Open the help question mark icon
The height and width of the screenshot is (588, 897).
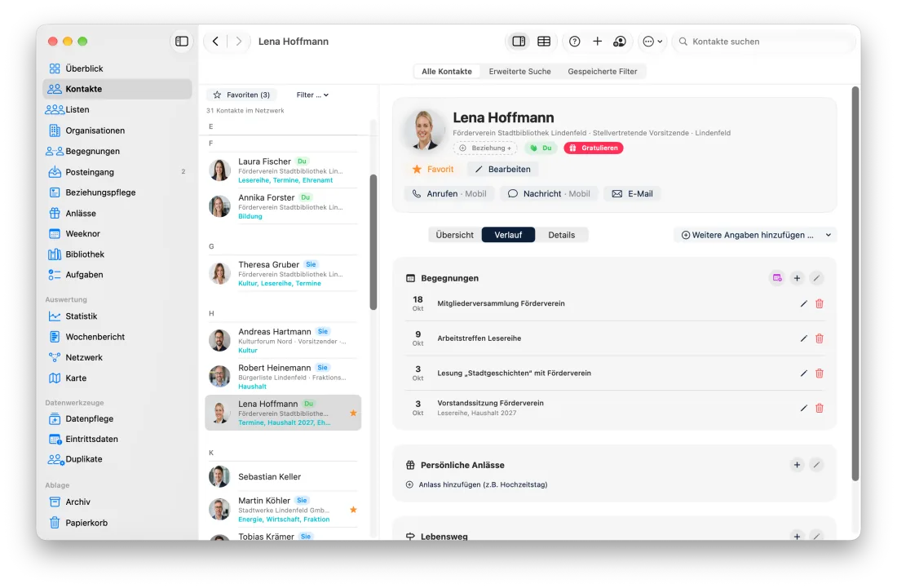[x=574, y=41]
